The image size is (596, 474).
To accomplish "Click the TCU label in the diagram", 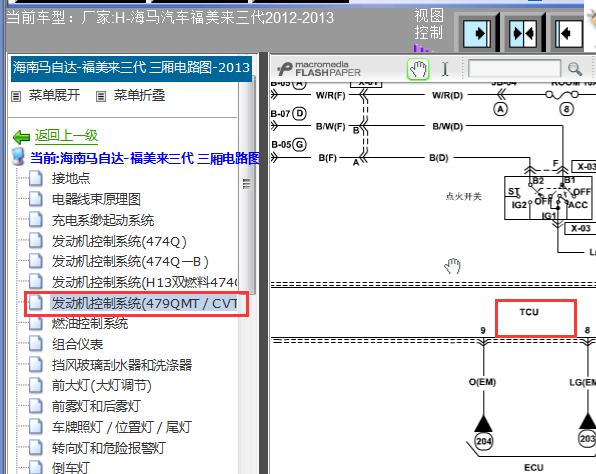I will [529, 312].
